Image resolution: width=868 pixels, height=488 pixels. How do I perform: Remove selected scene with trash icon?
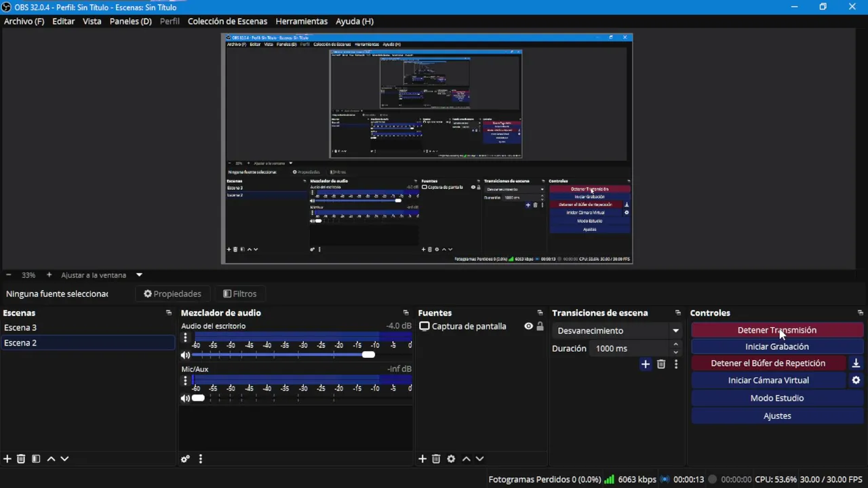click(21, 459)
